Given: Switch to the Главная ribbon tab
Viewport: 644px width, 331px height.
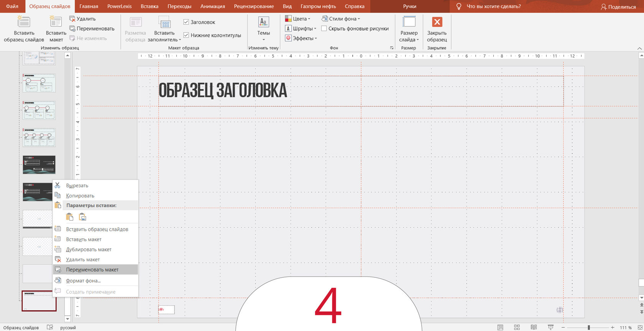Looking at the screenshot, I should pos(89,6).
